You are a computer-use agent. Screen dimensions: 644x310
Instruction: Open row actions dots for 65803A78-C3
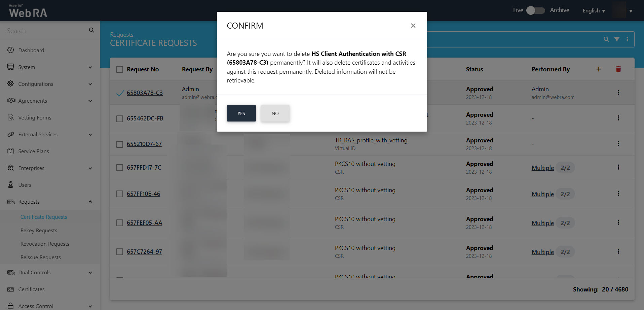coord(618,92)
